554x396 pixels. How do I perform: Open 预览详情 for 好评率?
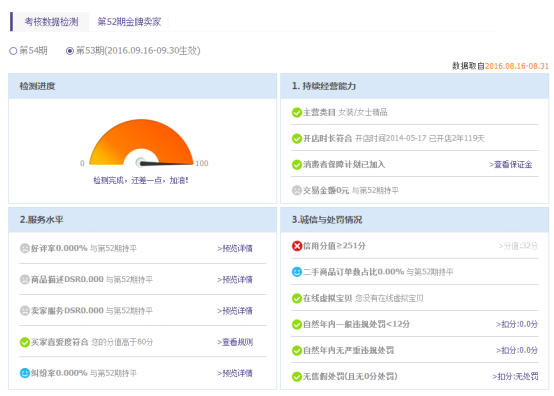[x=235, y=248]
